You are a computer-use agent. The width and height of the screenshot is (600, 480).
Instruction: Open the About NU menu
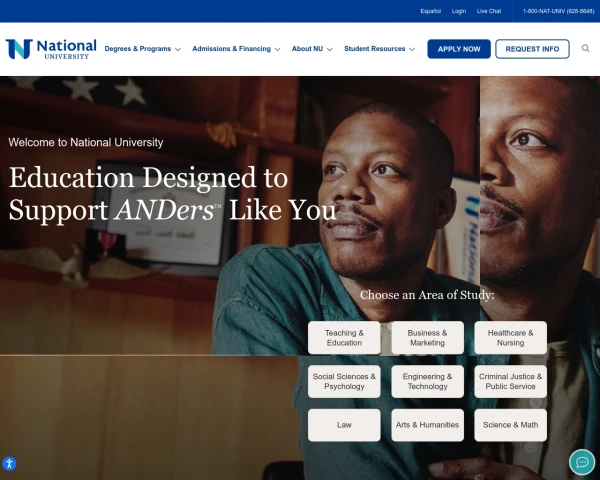pyautogui.click(x=307, y=49)
